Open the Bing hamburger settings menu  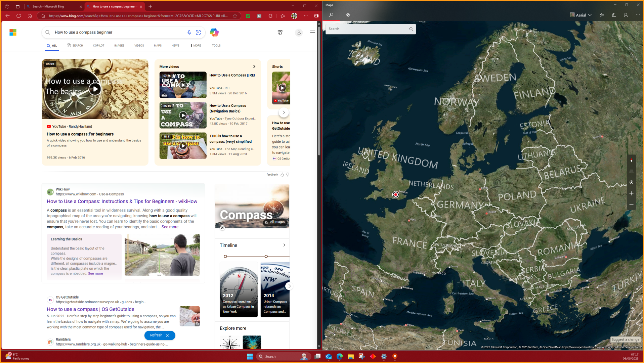tap(312, 33)
